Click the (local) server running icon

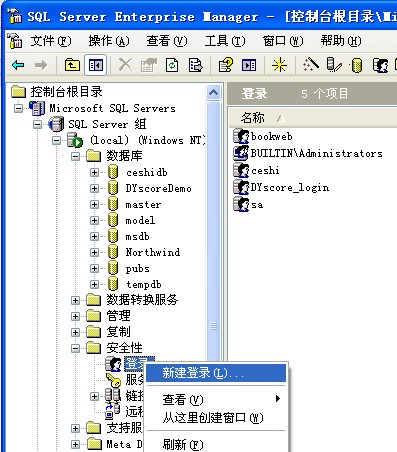click(x=75, y=140)
